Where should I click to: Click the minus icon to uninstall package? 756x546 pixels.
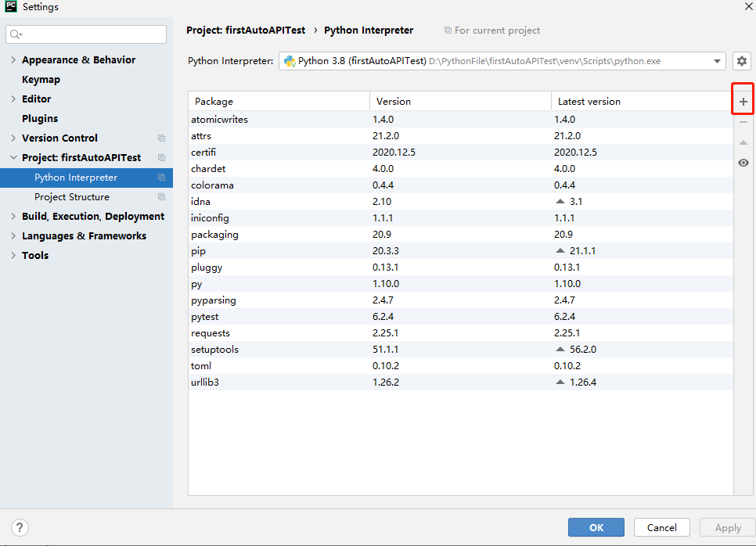coord(743,122)
